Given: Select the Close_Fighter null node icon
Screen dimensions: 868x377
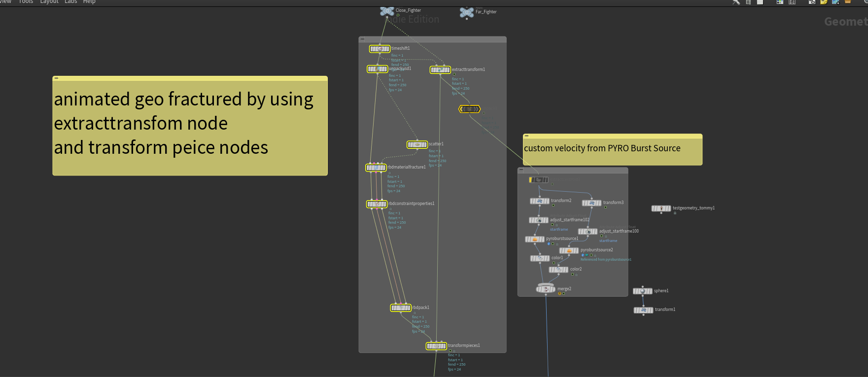Looking at the screenshot, I should (x=387, y=11).
